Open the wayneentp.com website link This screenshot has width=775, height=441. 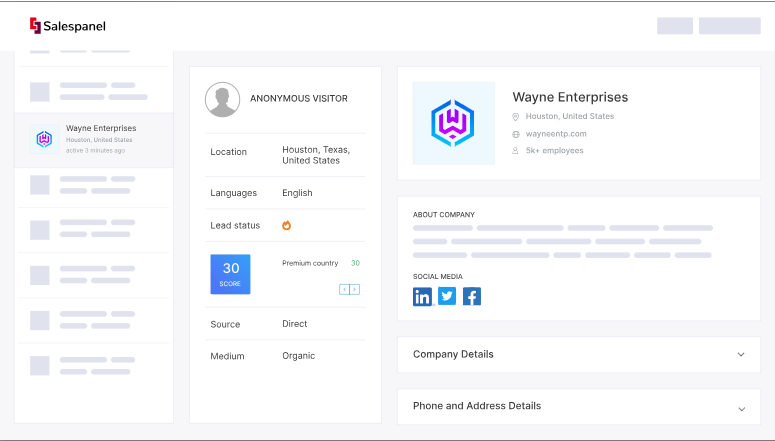coord(556,134)
